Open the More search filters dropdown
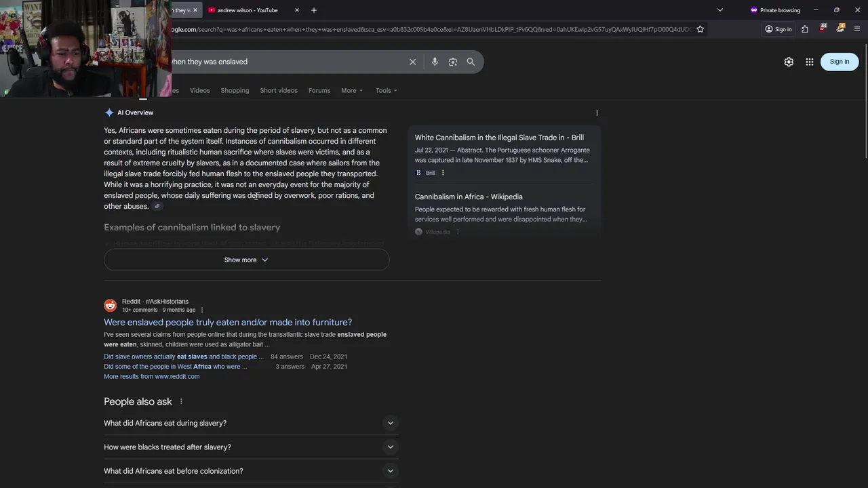Viewport: 868px width, 488px height. pyautogui.click(x=352, y=90)
